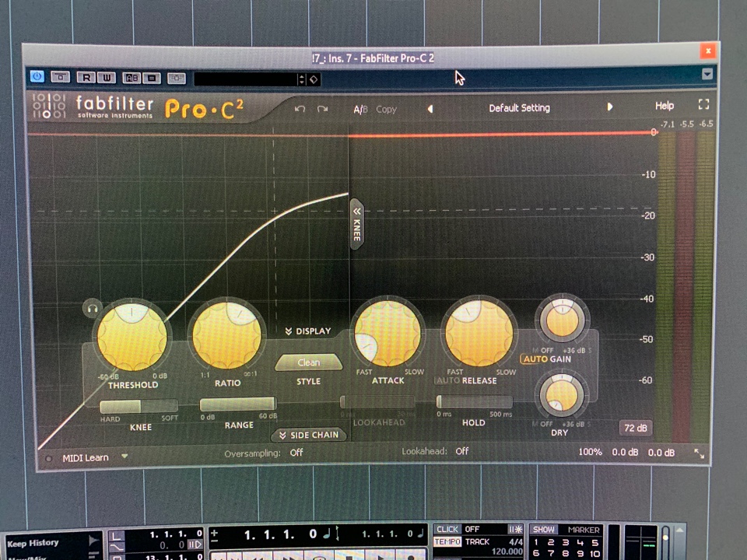This screenshot has width=747, height=560.
Task: Click the Hold slider
Action: pos(474,402)
